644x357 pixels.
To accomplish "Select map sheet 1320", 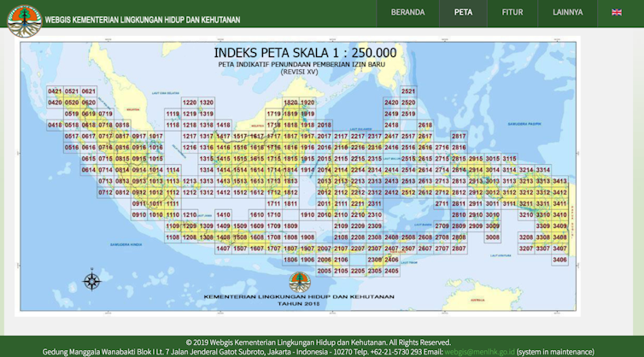I will [206, 102].
